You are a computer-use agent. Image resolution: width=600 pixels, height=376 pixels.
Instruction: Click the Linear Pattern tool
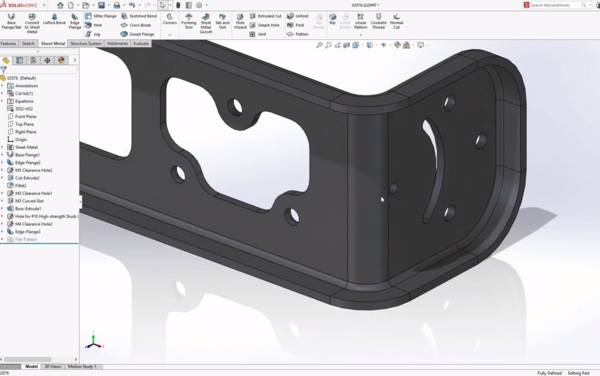coord(360,21)
